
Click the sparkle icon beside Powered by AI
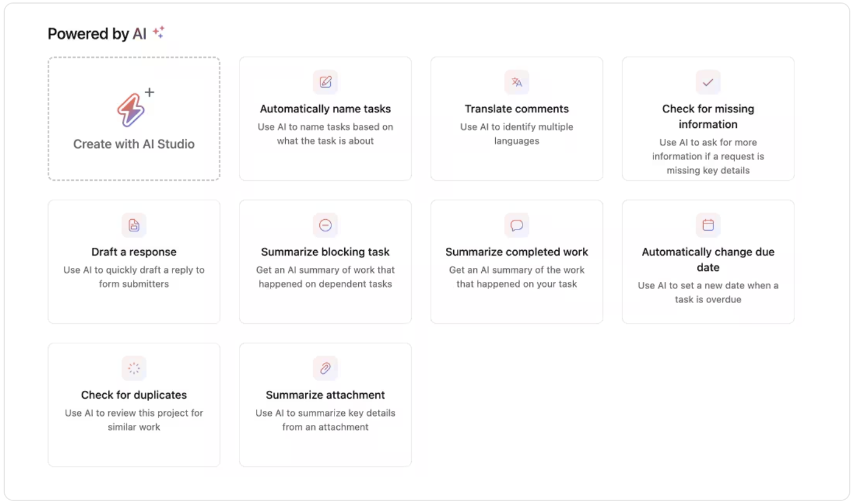[158, 33]
